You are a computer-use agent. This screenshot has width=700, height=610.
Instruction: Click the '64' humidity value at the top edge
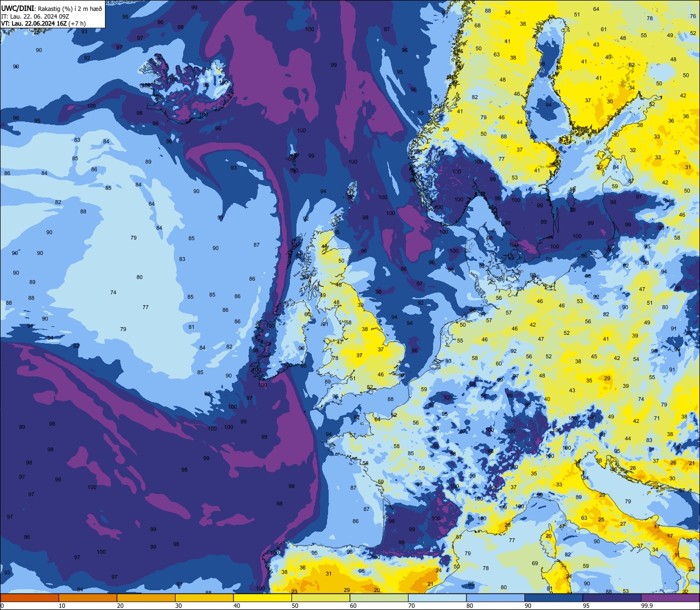click(x=596, y=9)
